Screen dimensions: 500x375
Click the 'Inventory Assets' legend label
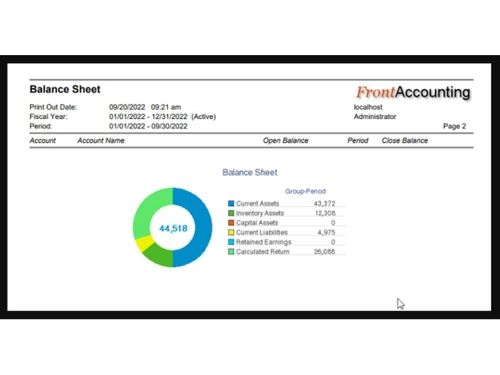point(260,213)
